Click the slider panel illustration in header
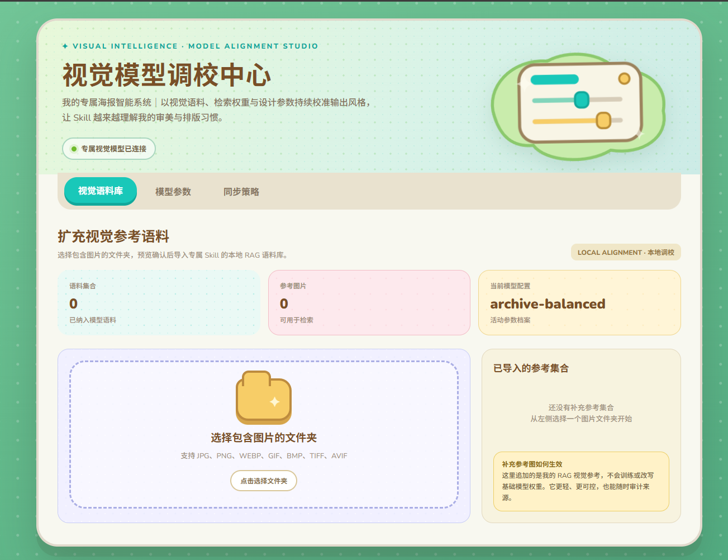Image resolution: width=728 pixels, height=560 pixels. click(x=580, y=103)
